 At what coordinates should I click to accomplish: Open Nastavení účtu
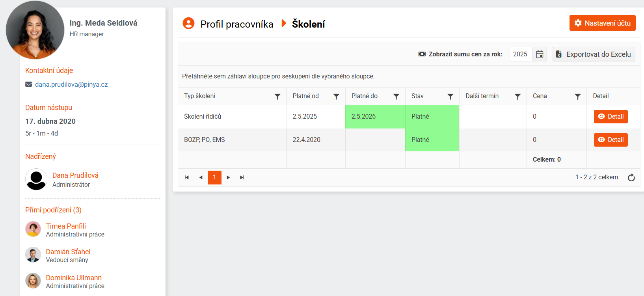tap(602, 23)
